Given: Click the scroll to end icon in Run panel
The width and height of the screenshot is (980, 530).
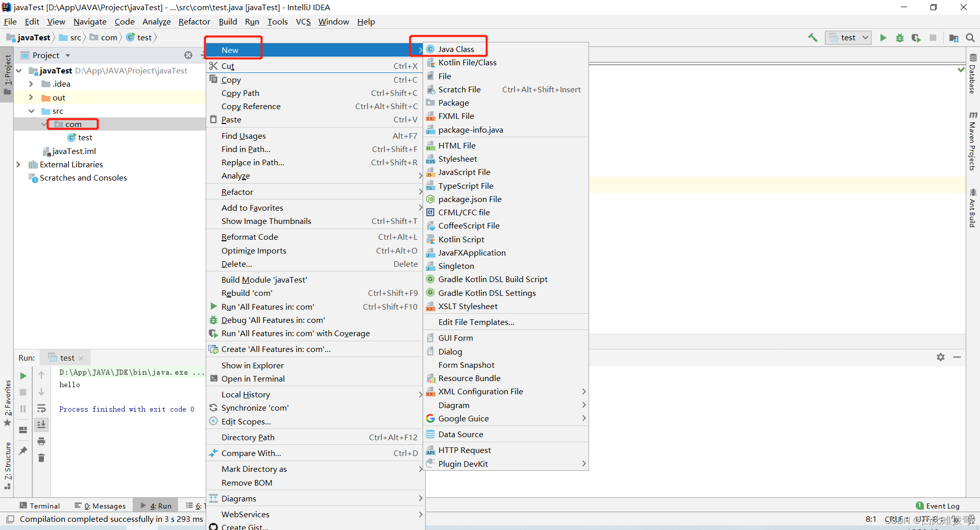Looking at the screenshot, I should 41,424.
